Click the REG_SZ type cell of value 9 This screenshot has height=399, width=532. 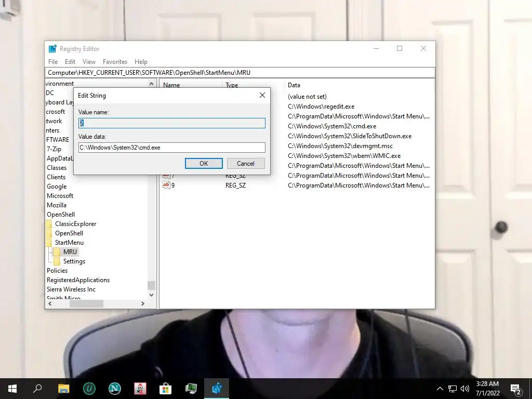tap(235, 185)
